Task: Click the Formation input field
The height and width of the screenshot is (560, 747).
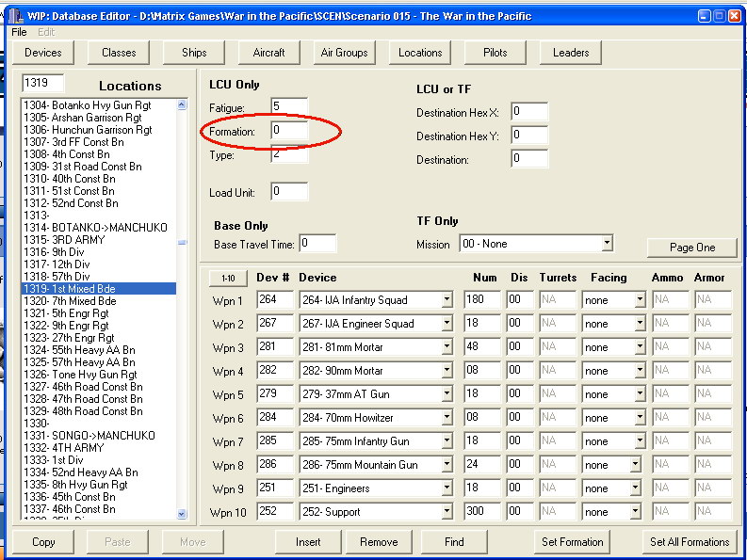Action: tap(289, 131)
